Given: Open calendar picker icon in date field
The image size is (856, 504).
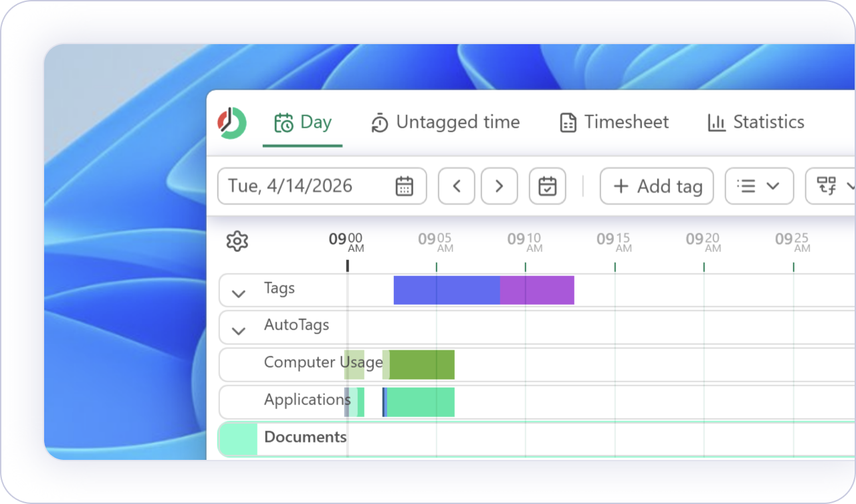Looking at the screenshot, I should tap(404, 186).
